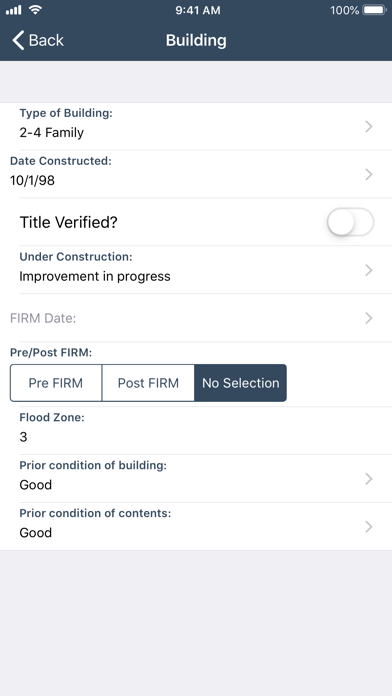Open the FIRM Date chevron
The height and width of the screenshot is (696, 392).
(368, 318)
